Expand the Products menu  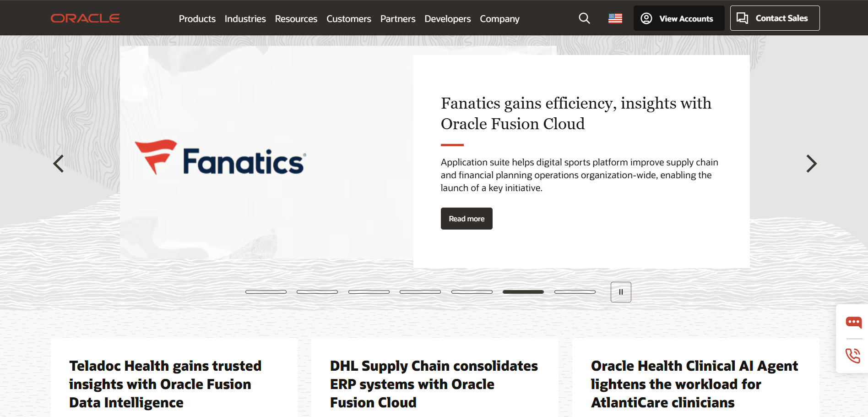point(197,19)
